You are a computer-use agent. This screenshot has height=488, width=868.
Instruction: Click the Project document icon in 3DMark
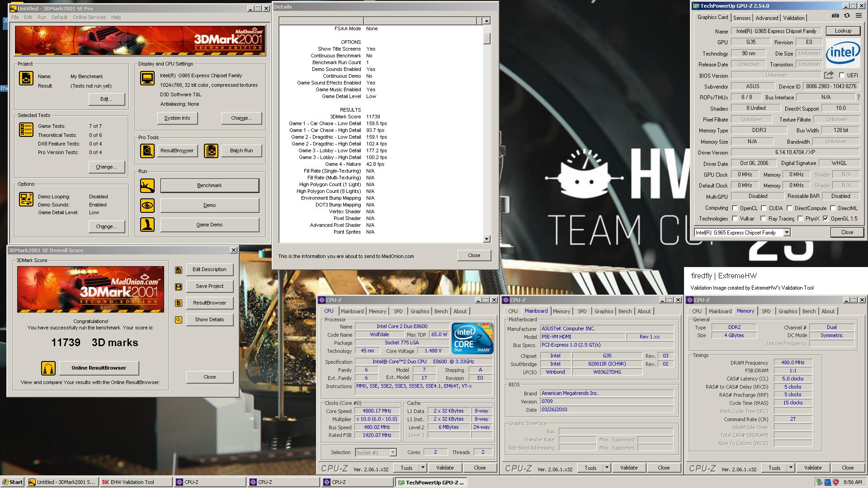pyautogui.click(x=26, y=78)
